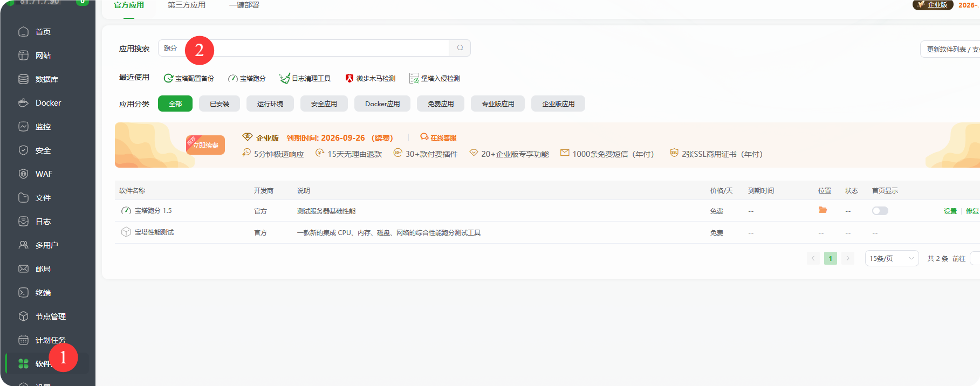This screenshot has height=386, width=980.
Task: Click the orange folder location icon
Action: (x=823, y=210)
